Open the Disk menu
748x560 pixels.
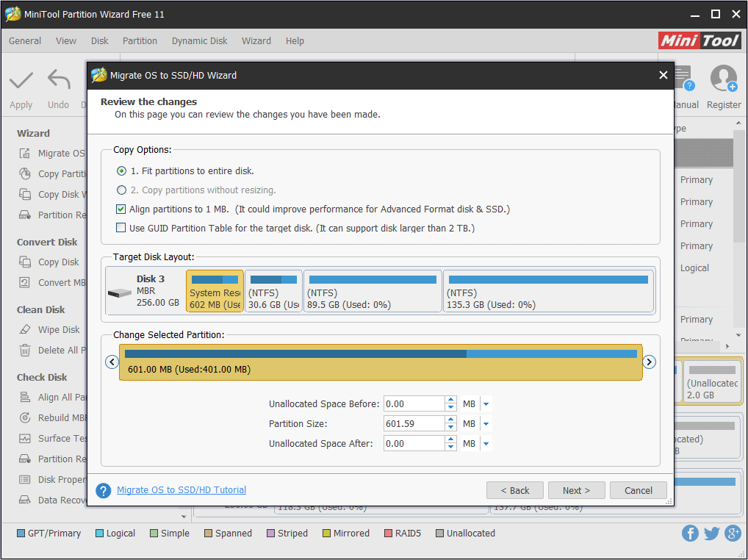100,41
